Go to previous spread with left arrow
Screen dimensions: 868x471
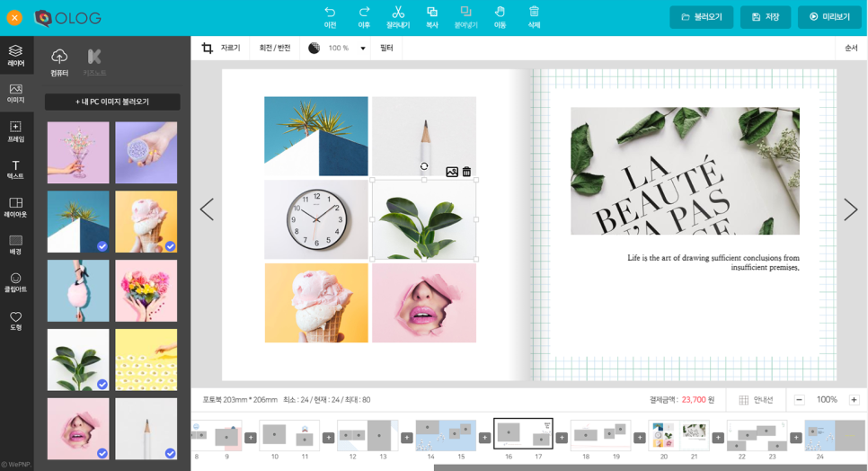[207, 209]
